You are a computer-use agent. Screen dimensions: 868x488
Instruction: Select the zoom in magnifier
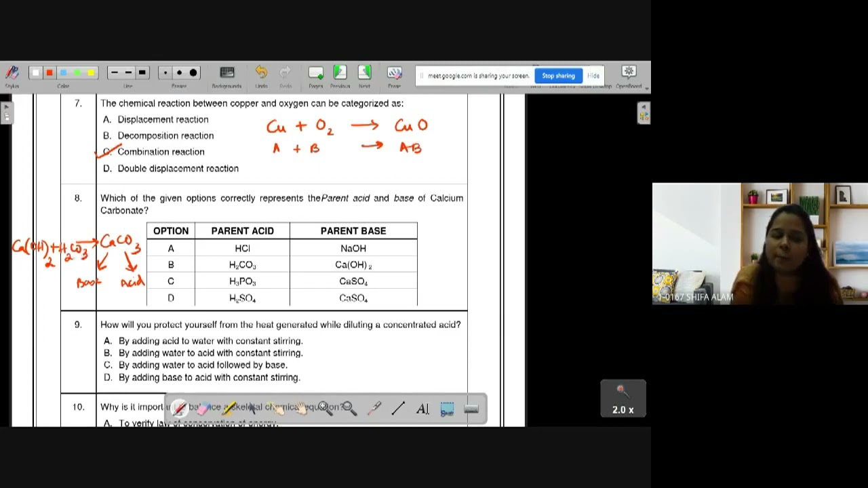tap(325, 408)
